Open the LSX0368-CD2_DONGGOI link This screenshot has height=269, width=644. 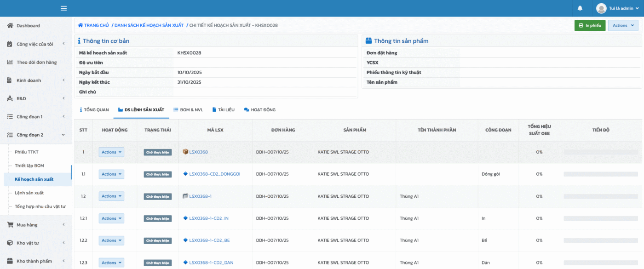point(214,174)
